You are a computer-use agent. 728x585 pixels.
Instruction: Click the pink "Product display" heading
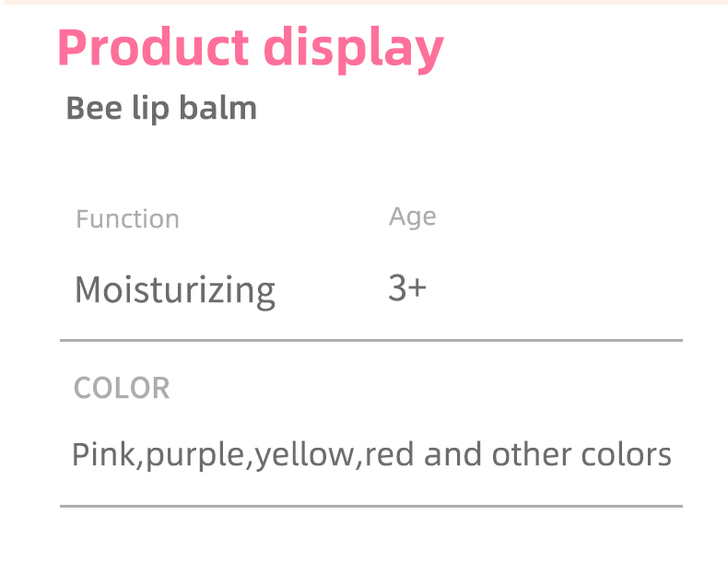pos(250,48)
